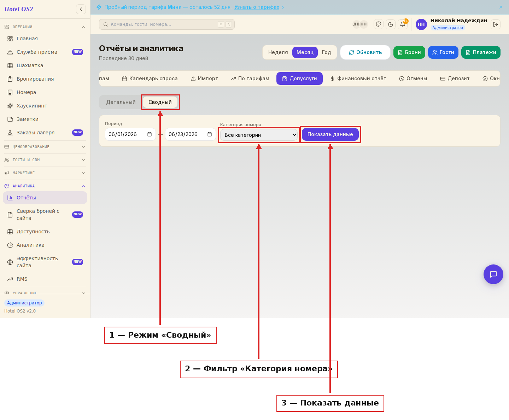Viewport: 509px width, 420px height.
Task: Collapse the sidebar with the chevron button
Action: point(81,9)
